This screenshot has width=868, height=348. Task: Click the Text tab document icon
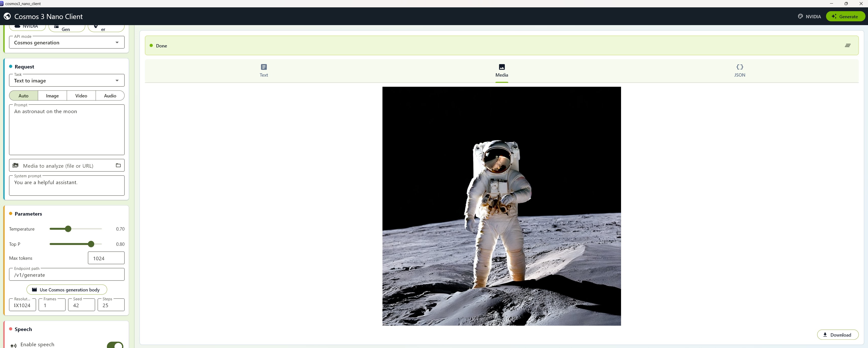tap(264, 67)
